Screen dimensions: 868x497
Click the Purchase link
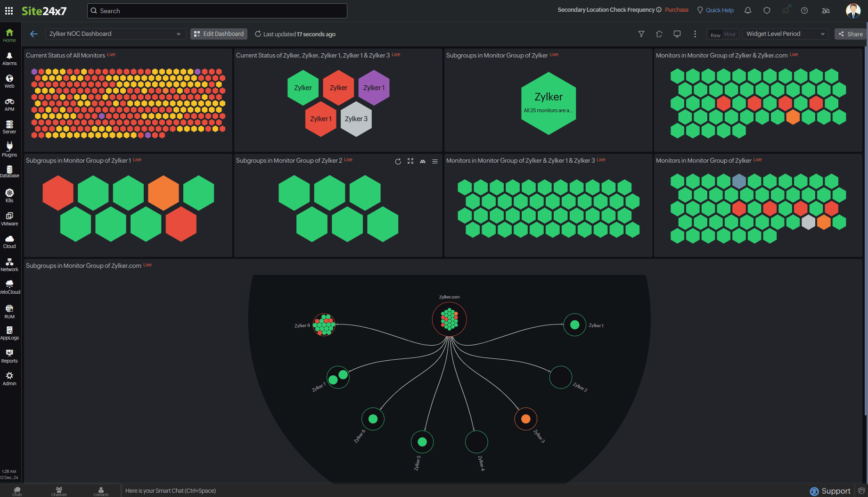click(677, 10)
